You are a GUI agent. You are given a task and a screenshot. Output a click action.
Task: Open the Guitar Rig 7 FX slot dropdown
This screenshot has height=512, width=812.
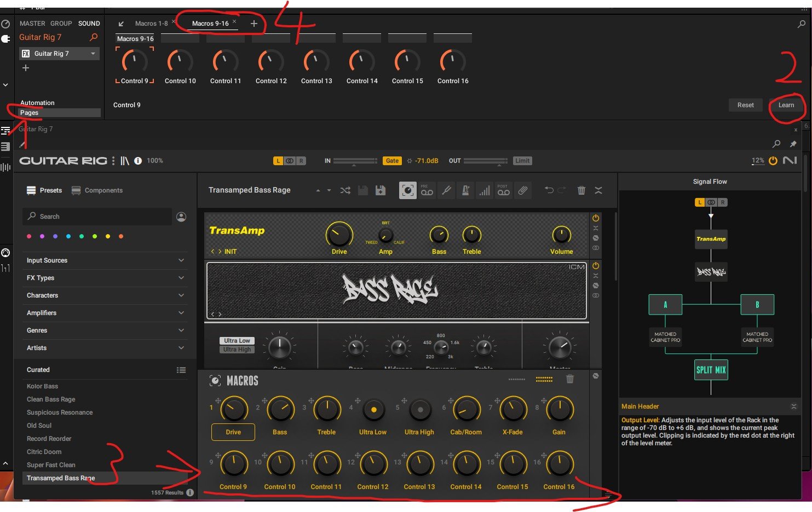point(93,54)
